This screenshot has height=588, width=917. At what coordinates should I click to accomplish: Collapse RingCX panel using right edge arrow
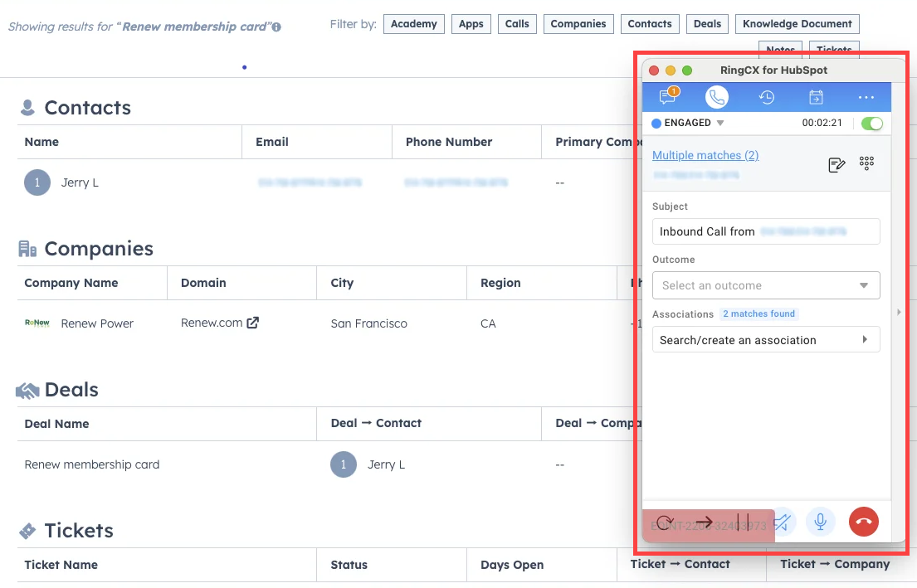(x=899, y=312)
